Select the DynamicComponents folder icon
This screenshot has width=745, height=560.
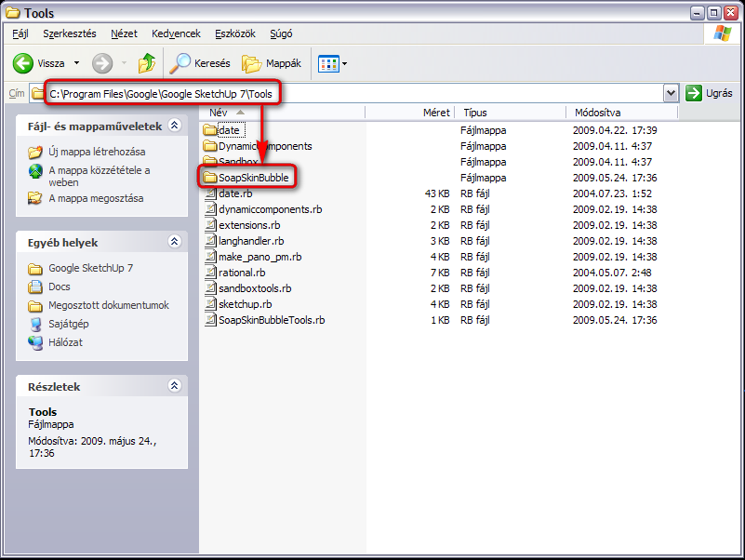coord(209,146)
